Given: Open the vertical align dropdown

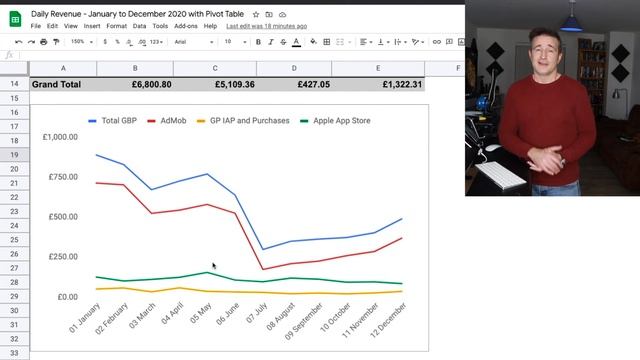Looking at the screenshot, I should 383,42.
